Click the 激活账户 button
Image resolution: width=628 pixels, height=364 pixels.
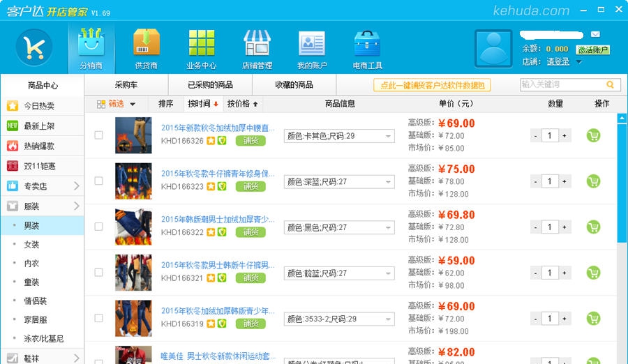(x=592, y=50)
